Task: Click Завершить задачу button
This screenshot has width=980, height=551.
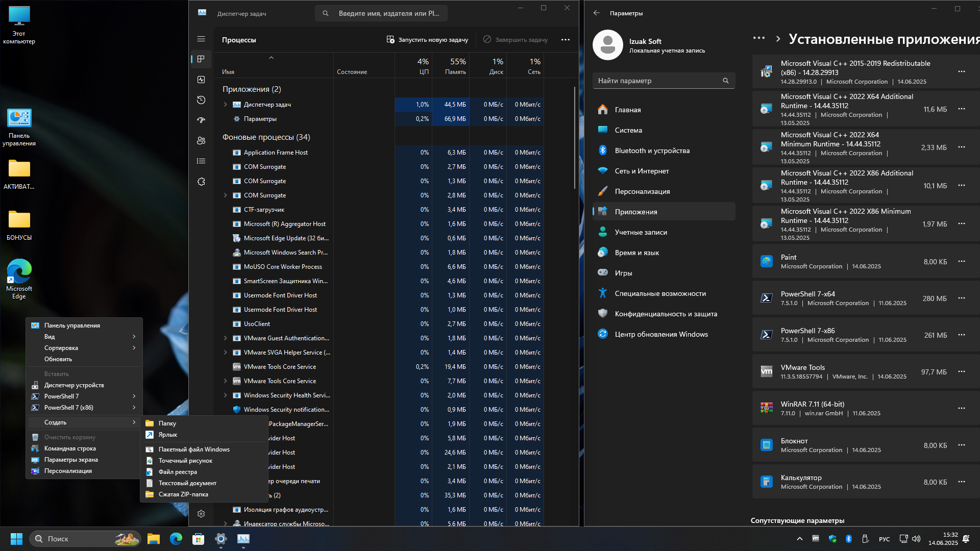Action: click(x=516, y=39)
